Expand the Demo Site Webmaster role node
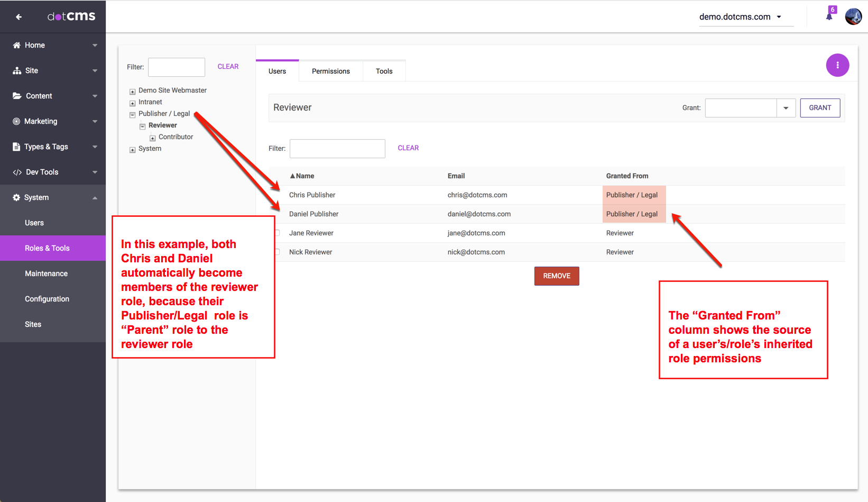This screenshot has width=868, height=502. pyautogui.click(x=133, y=92)
